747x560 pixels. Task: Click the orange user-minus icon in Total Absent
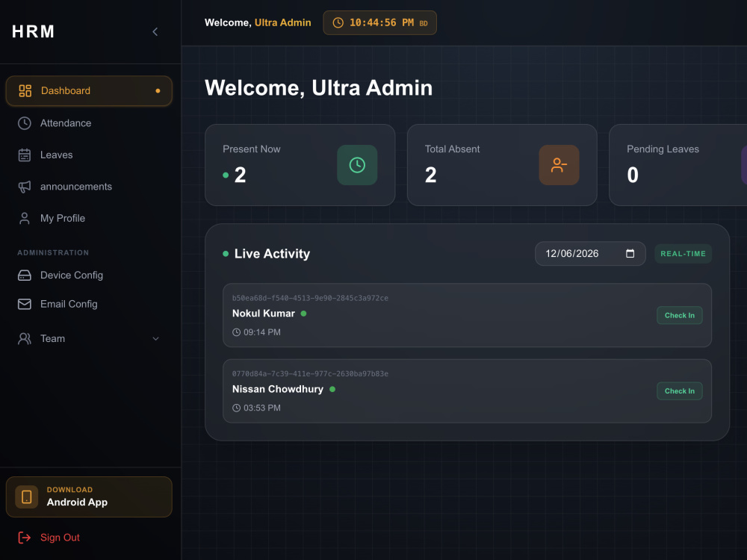click(x=559, y=165)
